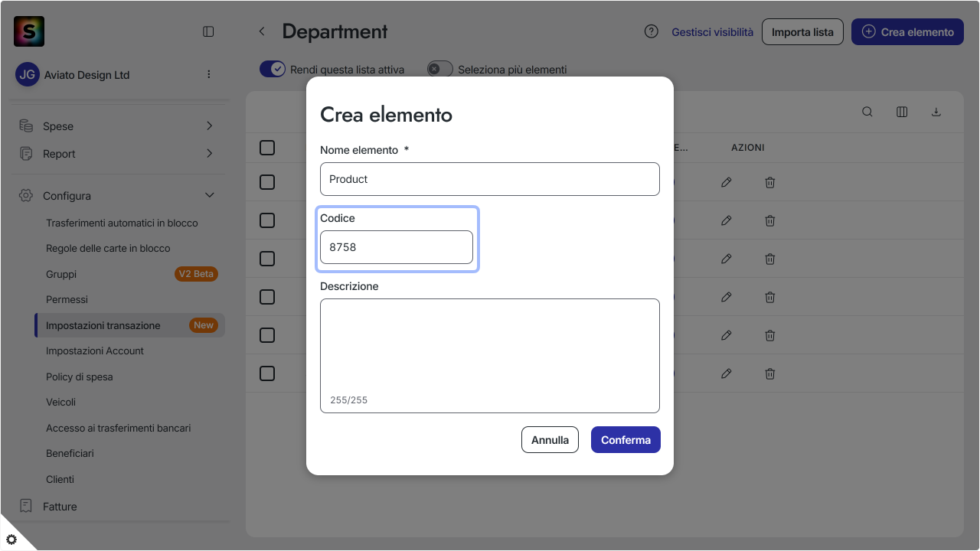Open Policy di spesa
The image size is (980, 551).
coord(80,377)
